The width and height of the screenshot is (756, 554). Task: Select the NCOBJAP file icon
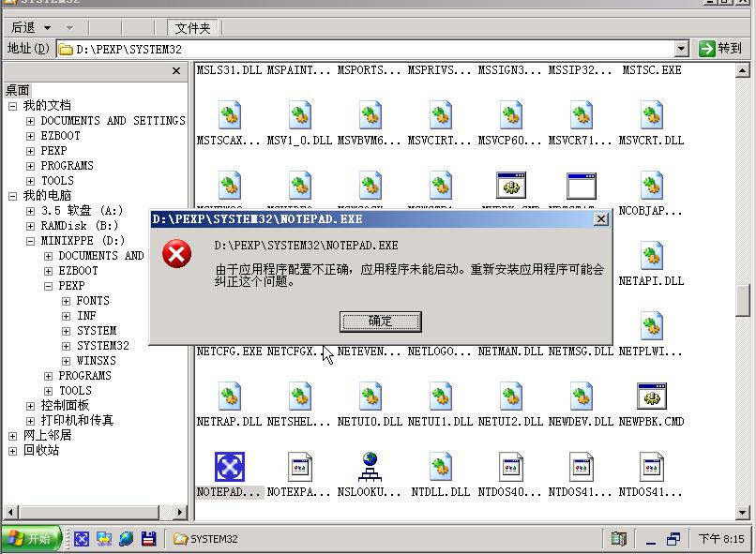coord(652,186)
